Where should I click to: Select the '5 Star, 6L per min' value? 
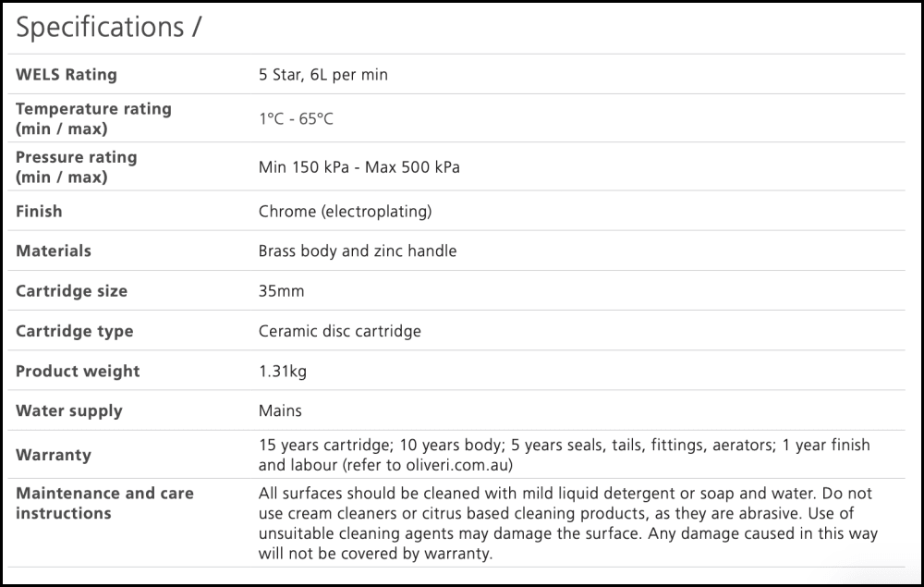click(x=323, y=75)
